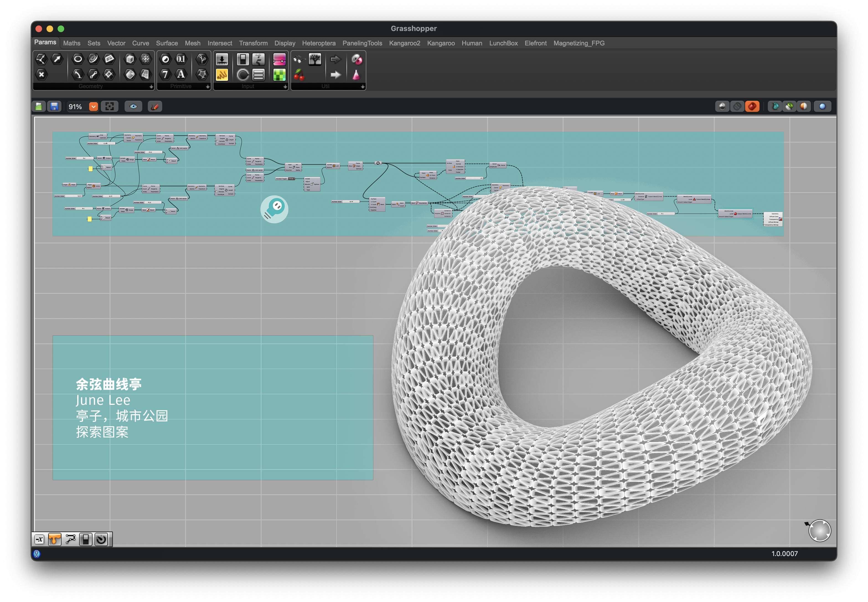The width and height of the screenshot is (868, 602).
Task: Click the Gradient color component
Action: tap(279, 59)
